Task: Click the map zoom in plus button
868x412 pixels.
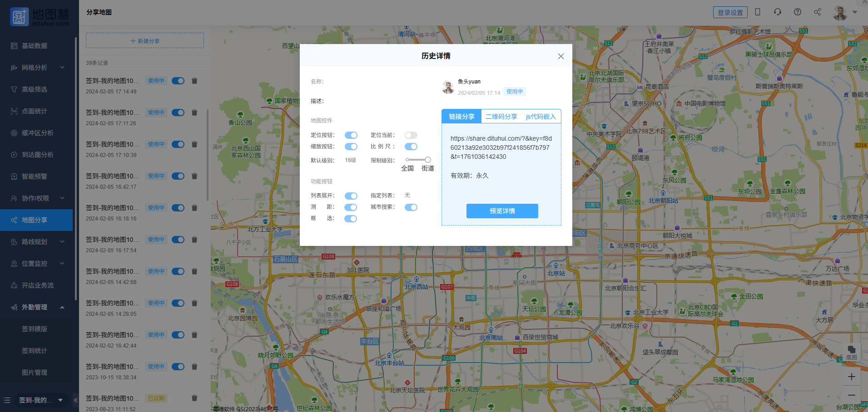Action: (852, 377)
